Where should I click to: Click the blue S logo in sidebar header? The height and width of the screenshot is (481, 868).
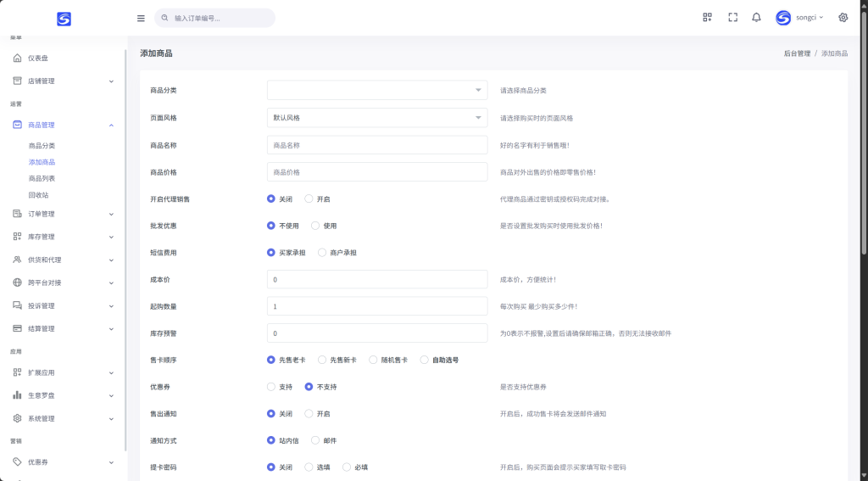point(64,19)
